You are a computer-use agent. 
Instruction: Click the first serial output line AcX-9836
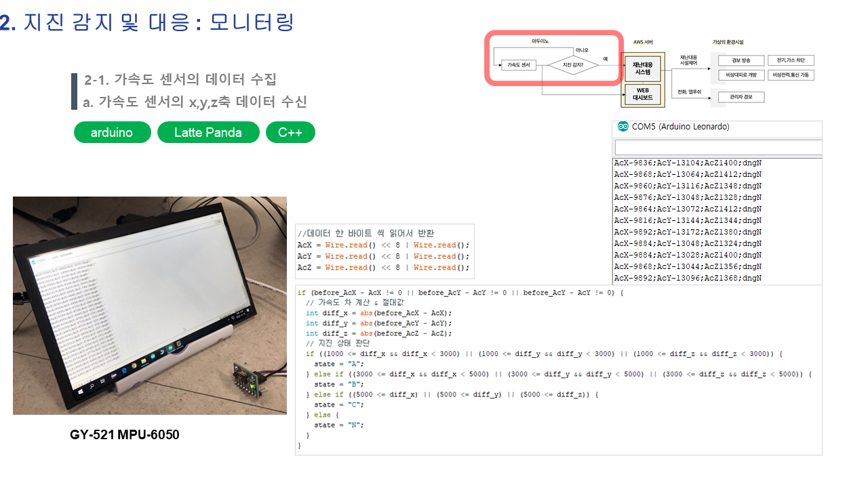[688, 163]
